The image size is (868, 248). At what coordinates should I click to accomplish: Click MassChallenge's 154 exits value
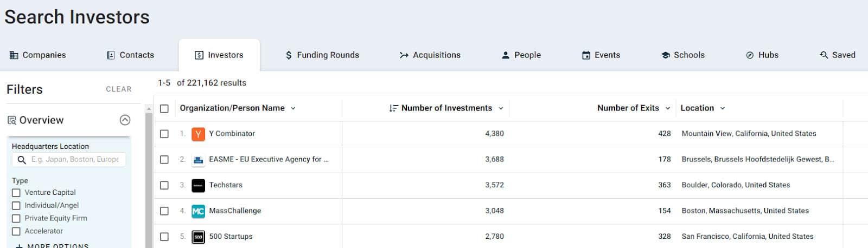point(665,211)
